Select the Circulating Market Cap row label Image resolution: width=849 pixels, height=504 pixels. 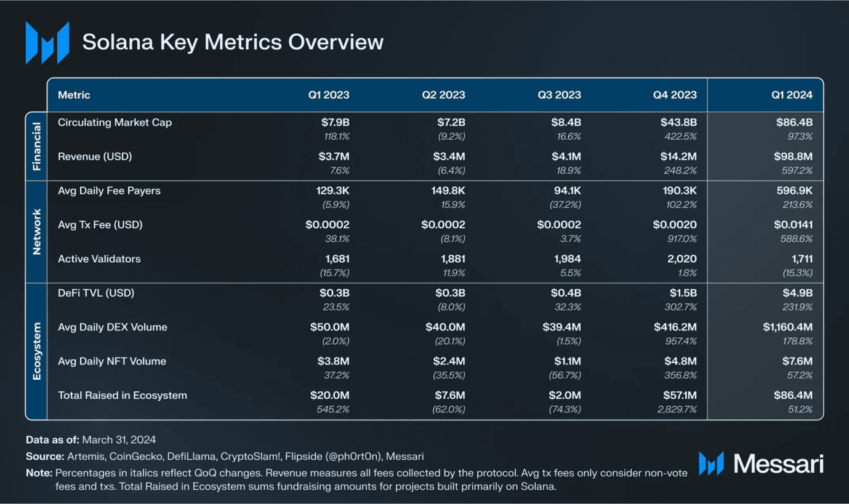pos(115,122)
